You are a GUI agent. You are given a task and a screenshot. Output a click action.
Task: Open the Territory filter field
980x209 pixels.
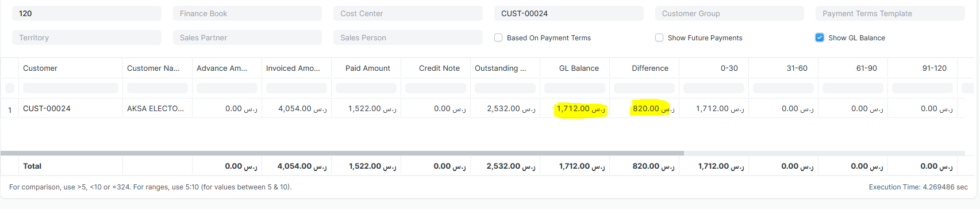coord(87,37)
